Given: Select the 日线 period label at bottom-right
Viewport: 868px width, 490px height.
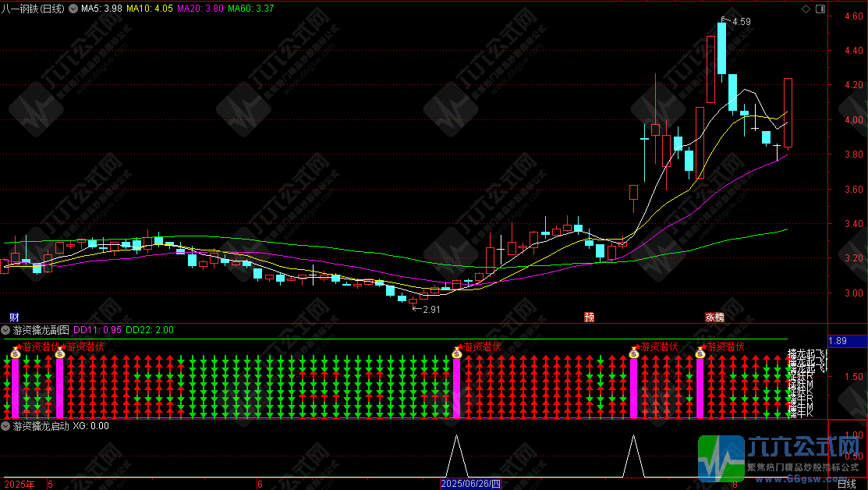Looking at the screenshot, I should (x=846, y=484).
